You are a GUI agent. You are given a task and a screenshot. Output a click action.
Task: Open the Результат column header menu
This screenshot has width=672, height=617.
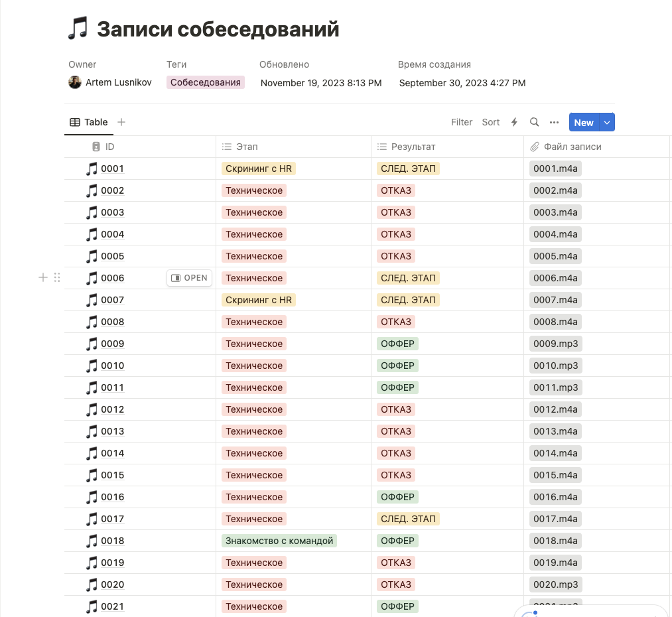[x=447, y=147]
